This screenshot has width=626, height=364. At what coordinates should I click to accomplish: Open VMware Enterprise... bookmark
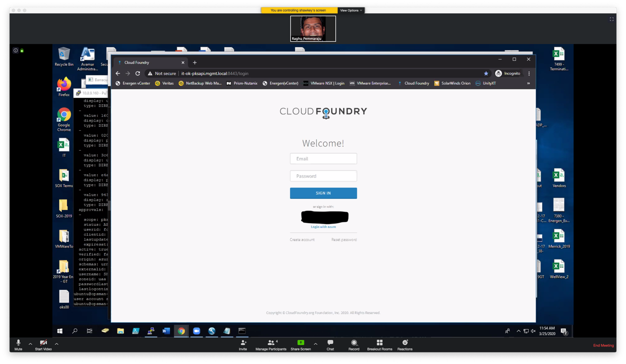[x=370, y=83]
